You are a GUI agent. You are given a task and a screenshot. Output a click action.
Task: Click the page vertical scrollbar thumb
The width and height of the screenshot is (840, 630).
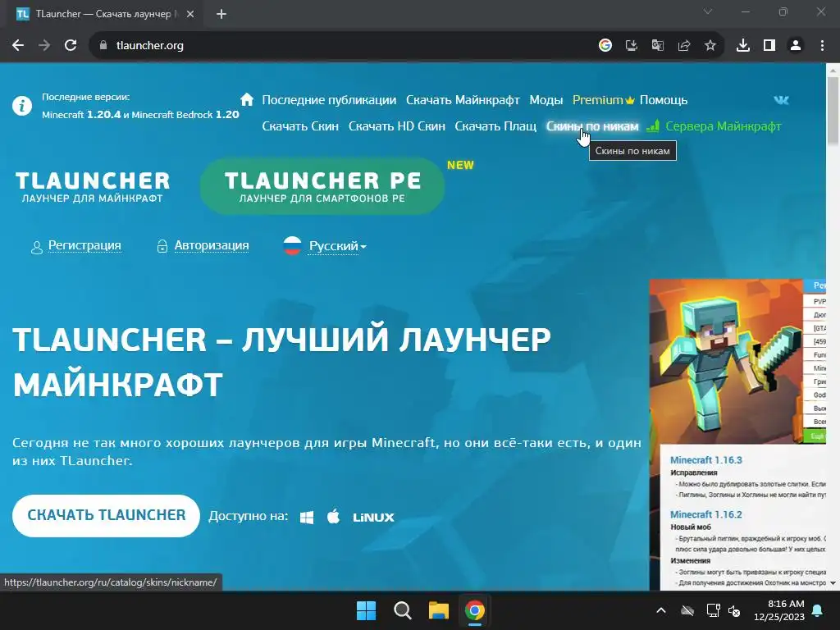click(833, 111)
